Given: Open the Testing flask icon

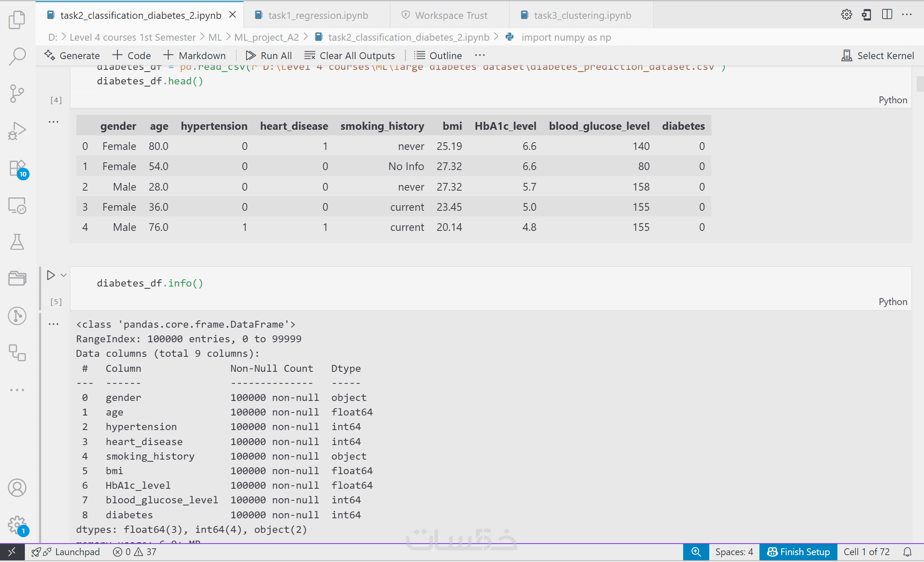Looking at the screenshot, I should (x=17, y=242).
